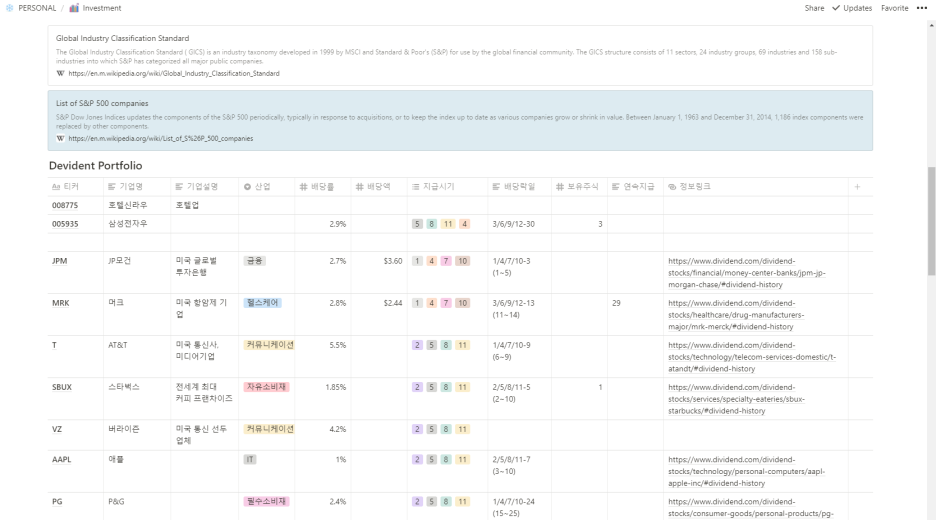
Task: Open the JPM ticker row
Action: tap(60, 261)
